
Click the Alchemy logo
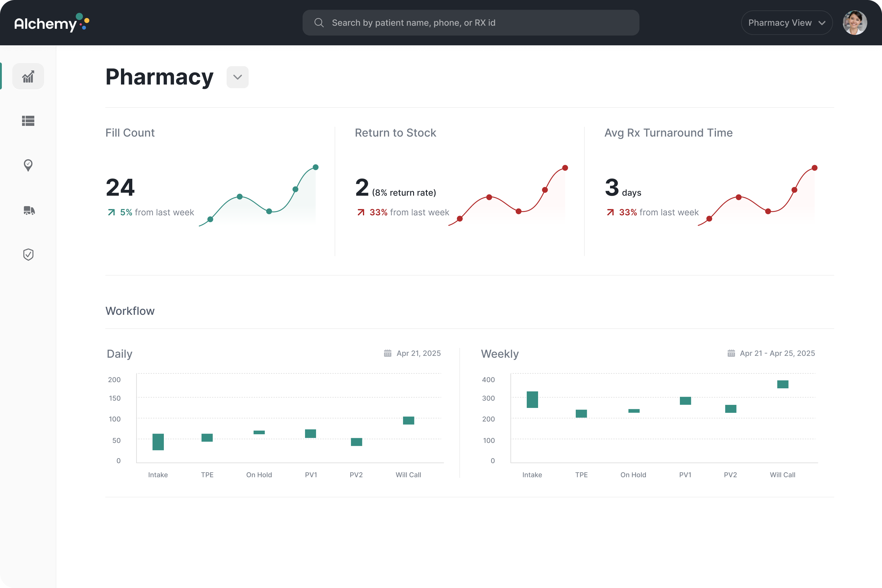pos(52,23)
